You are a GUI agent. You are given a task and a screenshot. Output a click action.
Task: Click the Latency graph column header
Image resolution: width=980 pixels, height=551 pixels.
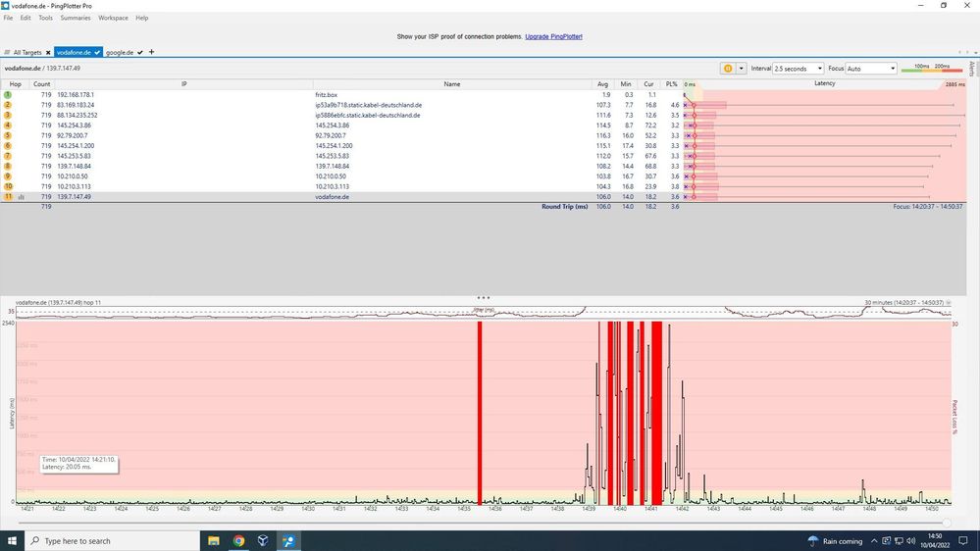pos(824,83)
